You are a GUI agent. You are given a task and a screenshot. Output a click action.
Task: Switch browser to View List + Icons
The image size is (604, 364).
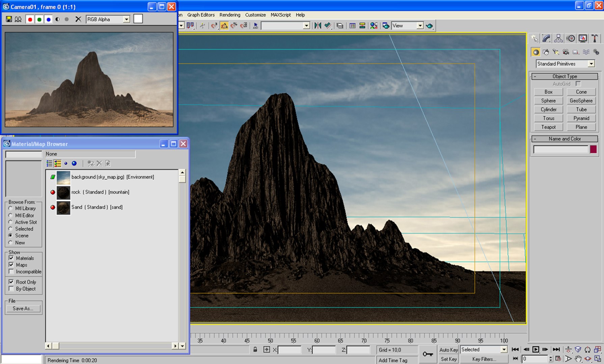coord(58,163)
